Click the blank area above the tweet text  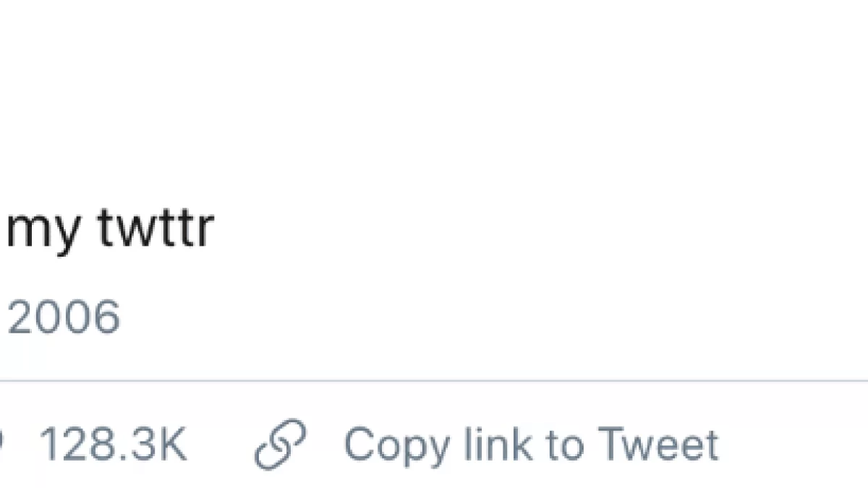(434, 101)
